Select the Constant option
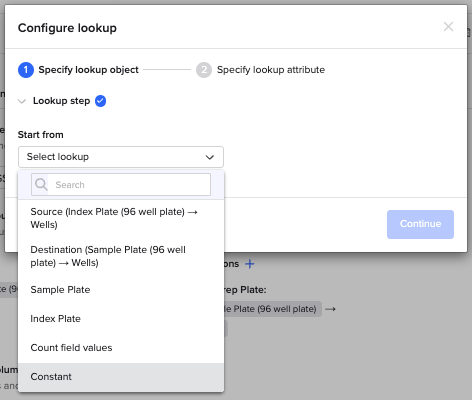Viewport: 472px width, 400px height. [x=121, y=377]
